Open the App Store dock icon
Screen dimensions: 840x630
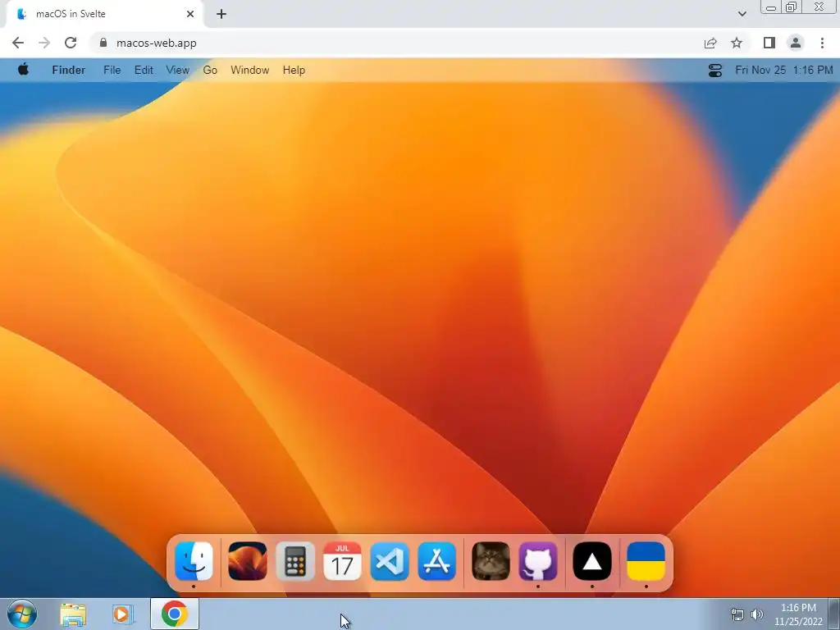[x=437, y=561]
